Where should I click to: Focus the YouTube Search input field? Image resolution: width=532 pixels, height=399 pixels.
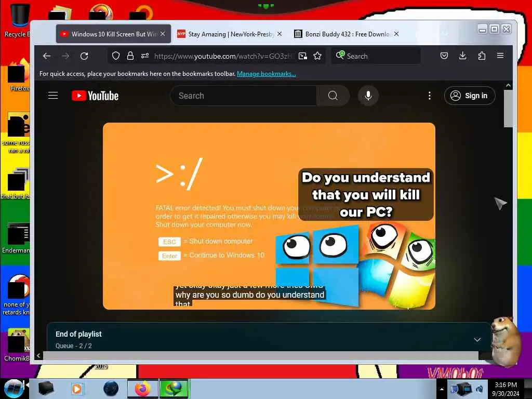point(244,96)
